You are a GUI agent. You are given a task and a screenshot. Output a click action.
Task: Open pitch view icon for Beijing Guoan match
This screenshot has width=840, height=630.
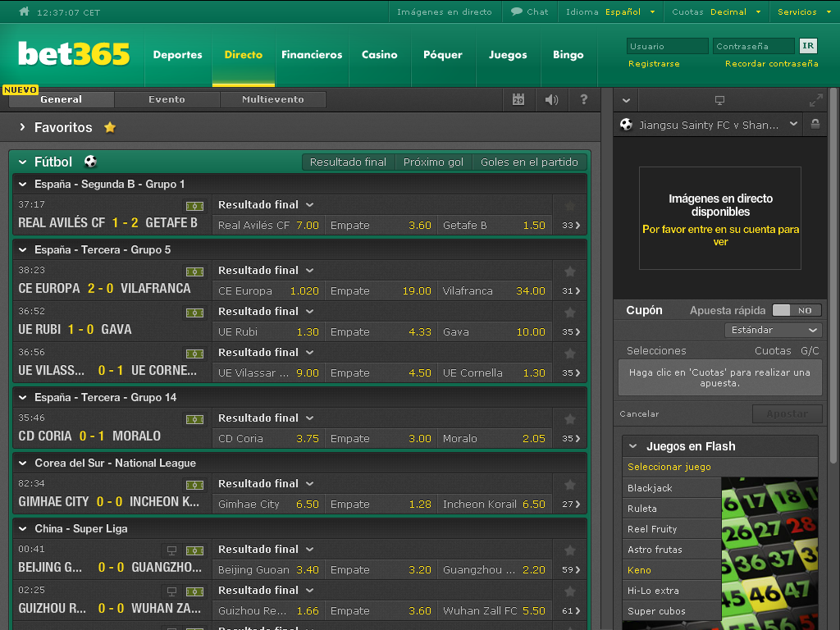tap(194, 550)
